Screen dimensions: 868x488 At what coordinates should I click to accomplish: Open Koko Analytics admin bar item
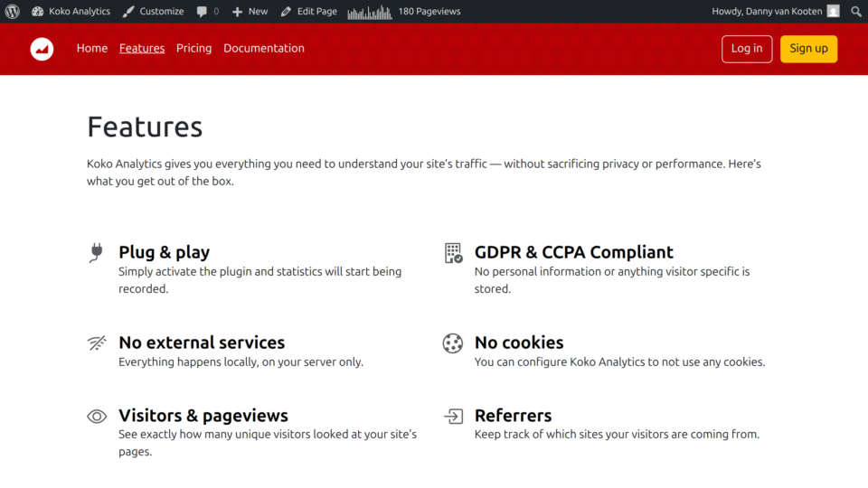(80, 11)
